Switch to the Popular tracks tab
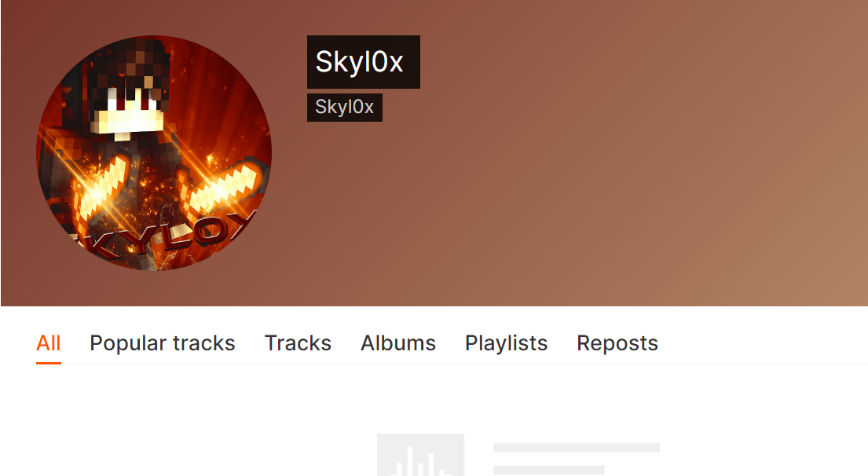Viewport: 868px width, 476px height. tap(162, 343)
